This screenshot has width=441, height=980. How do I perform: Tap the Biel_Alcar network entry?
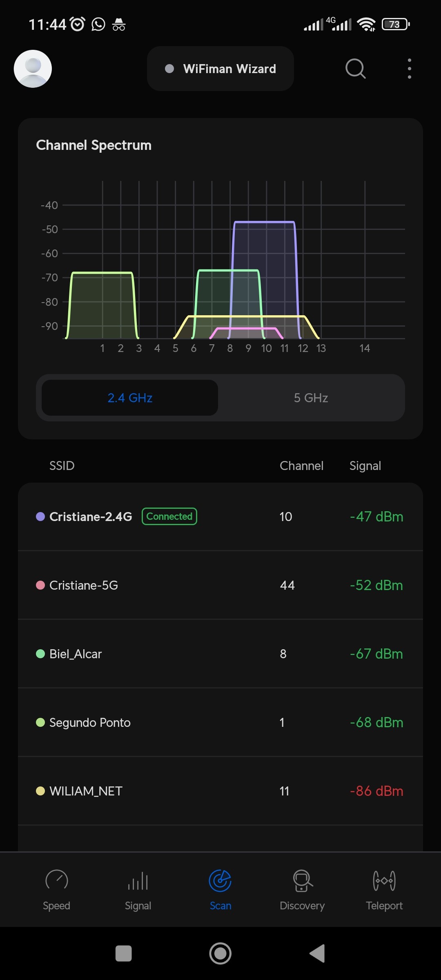coord(220,654)
